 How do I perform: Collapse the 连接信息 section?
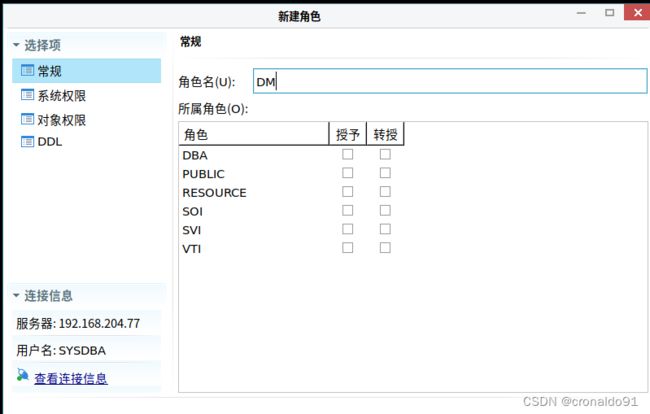pyautogui.click(x=16, y=295)
